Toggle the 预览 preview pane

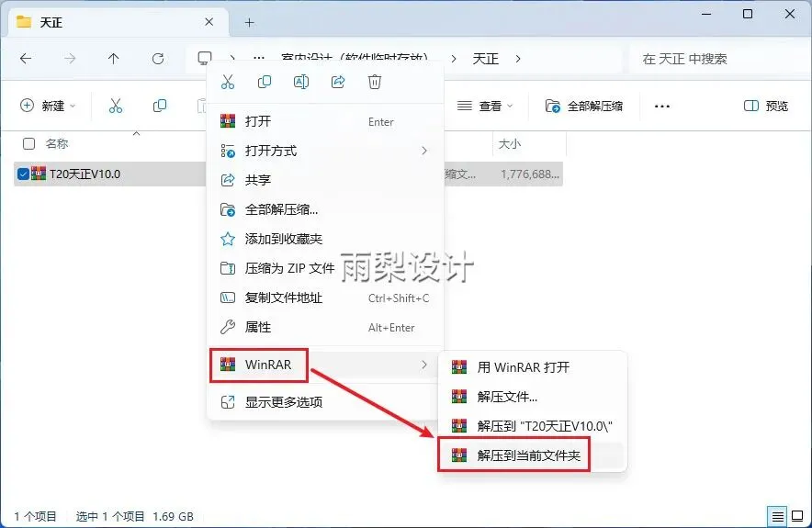pyautogui.click(x=766, y=107)
